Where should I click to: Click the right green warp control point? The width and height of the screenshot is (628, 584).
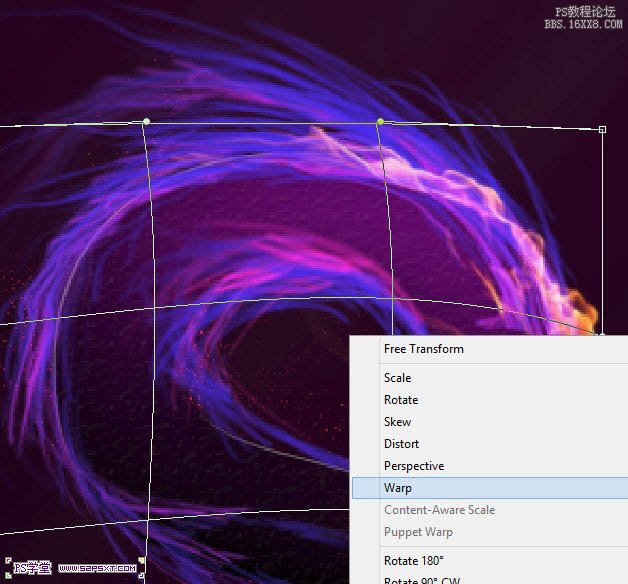[x=380, y=121]
